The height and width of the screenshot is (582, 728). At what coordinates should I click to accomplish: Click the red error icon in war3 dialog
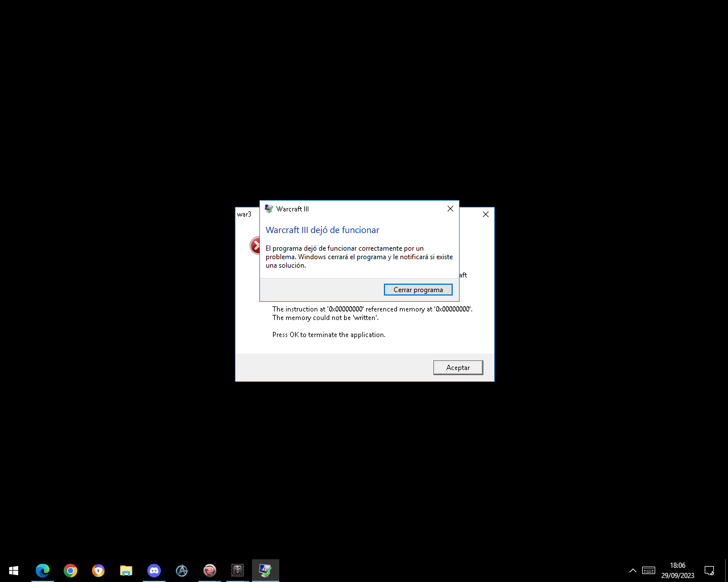[x=255, y=246]
